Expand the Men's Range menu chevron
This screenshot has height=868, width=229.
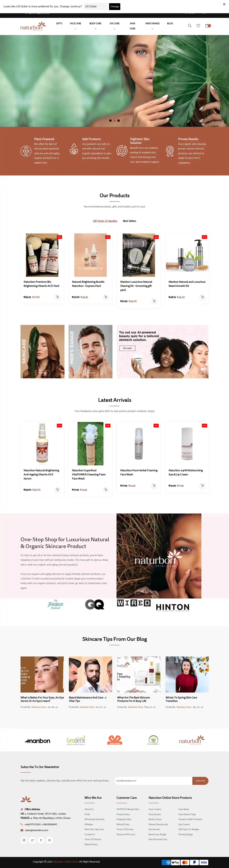[152, 29]
